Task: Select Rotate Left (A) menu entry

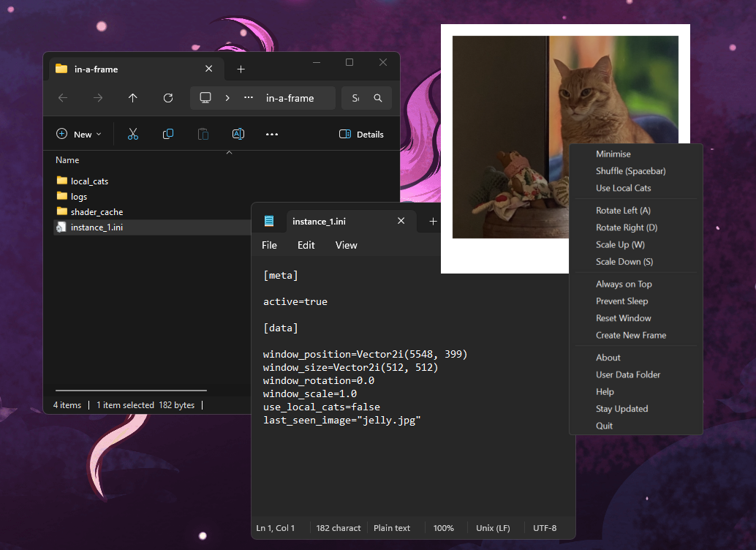Action: 623,211
